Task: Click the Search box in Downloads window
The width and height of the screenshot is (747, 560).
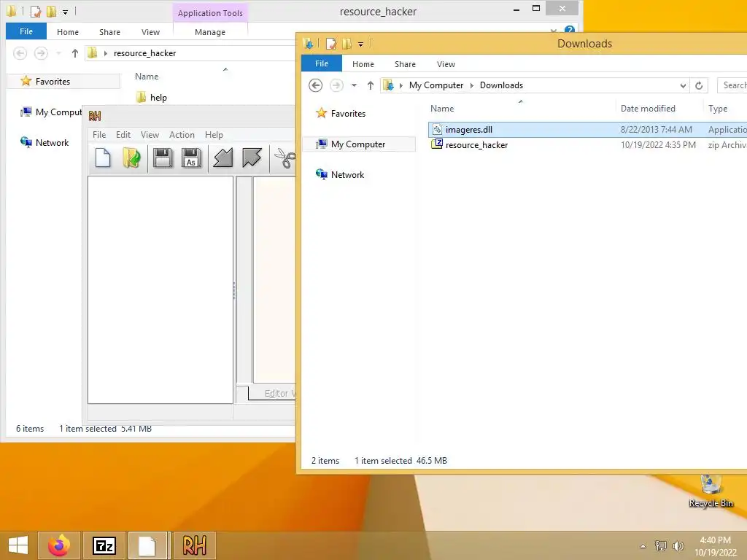Action: click(x=732, y=85)
